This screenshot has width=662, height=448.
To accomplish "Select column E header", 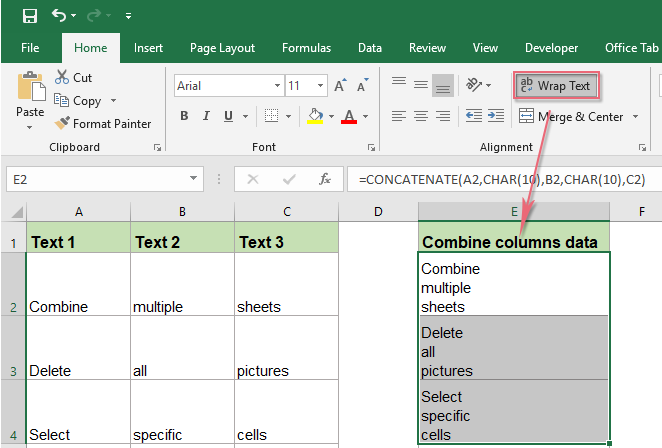I will (x=514, y=211).
